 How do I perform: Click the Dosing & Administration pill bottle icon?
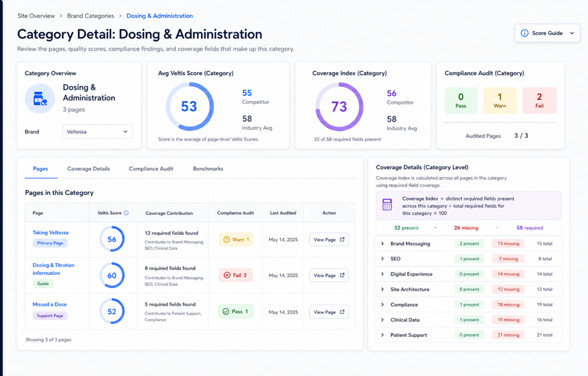pos(40,99)
